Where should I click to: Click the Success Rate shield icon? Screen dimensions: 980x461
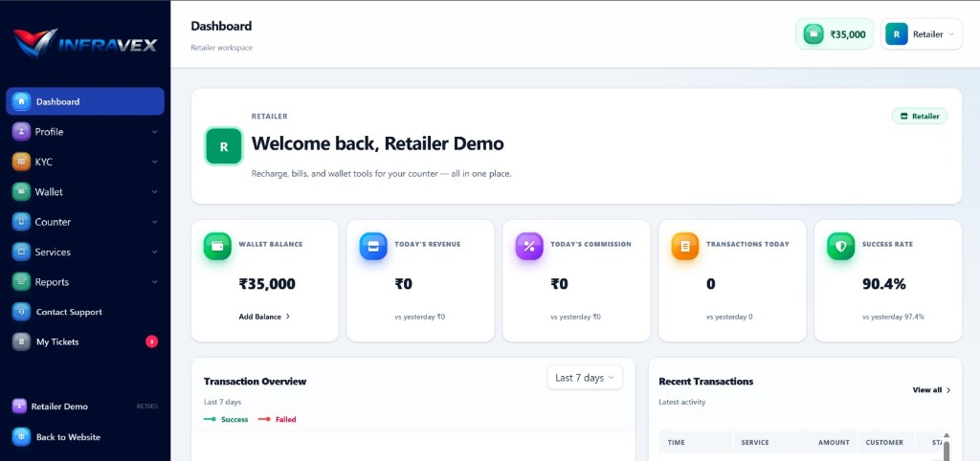click(840, 246)
